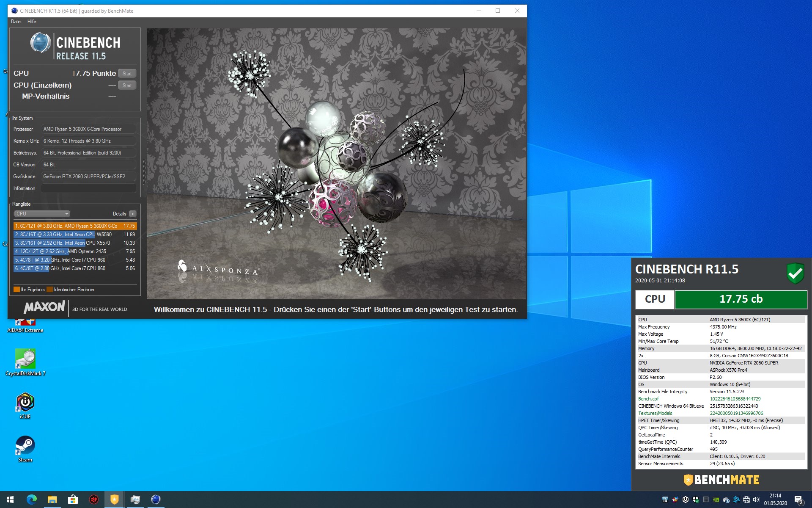Select the Steam desktop icon

tap(25, 449)
